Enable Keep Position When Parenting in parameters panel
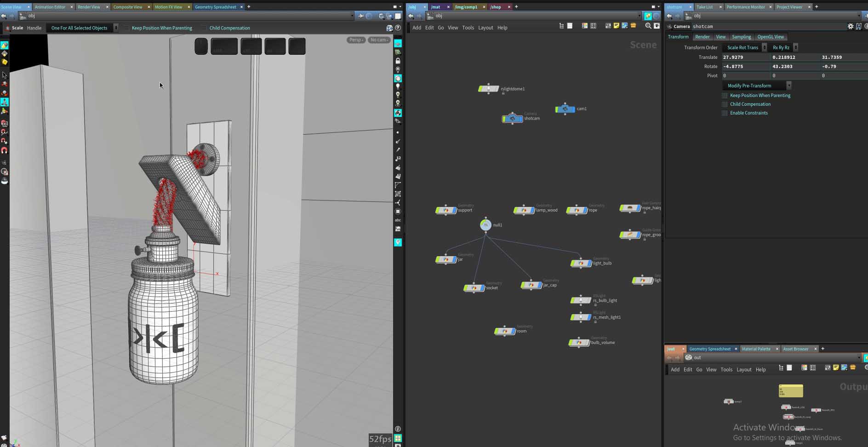Viewport: 868px width, 447px height. coord(725,96)
